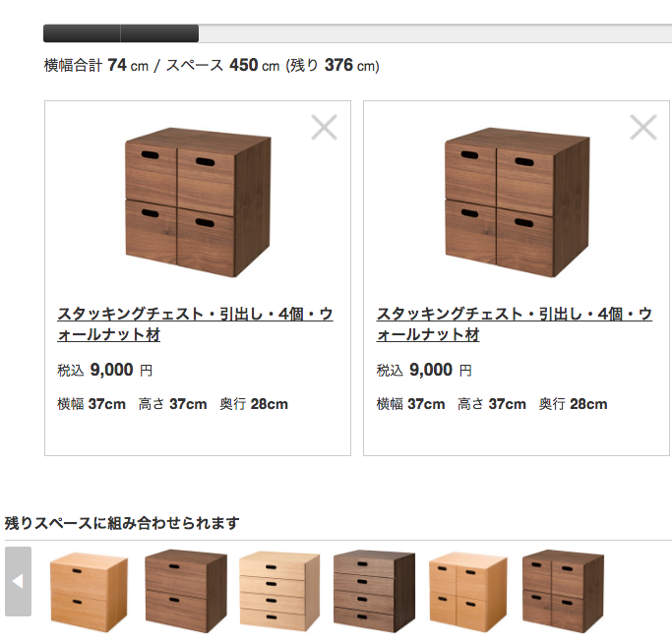Click the first walnut chest product image
672x641 pixels.
tap(198, 203)
